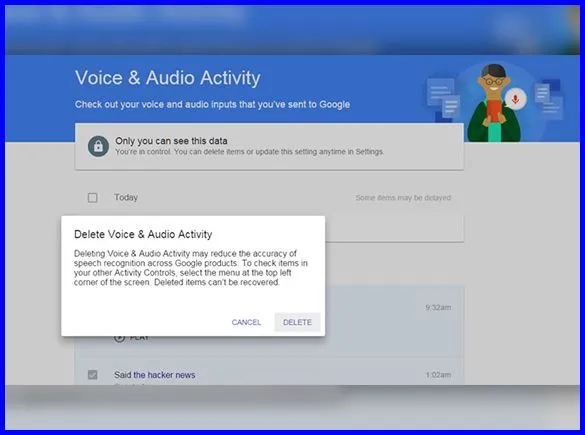
Task: Click the word Settings in privacy notice
Action: pyautogui.click(x=369, y=152)
